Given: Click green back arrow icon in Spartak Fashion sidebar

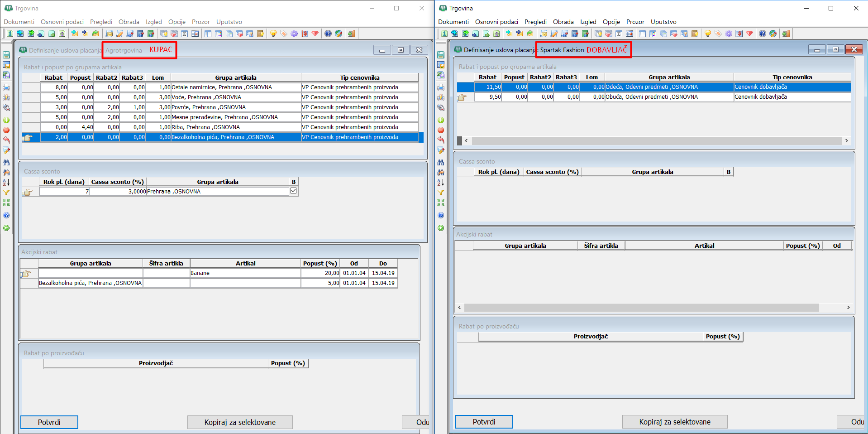Looking at the screenshot, I should click(x=441, y=228).
